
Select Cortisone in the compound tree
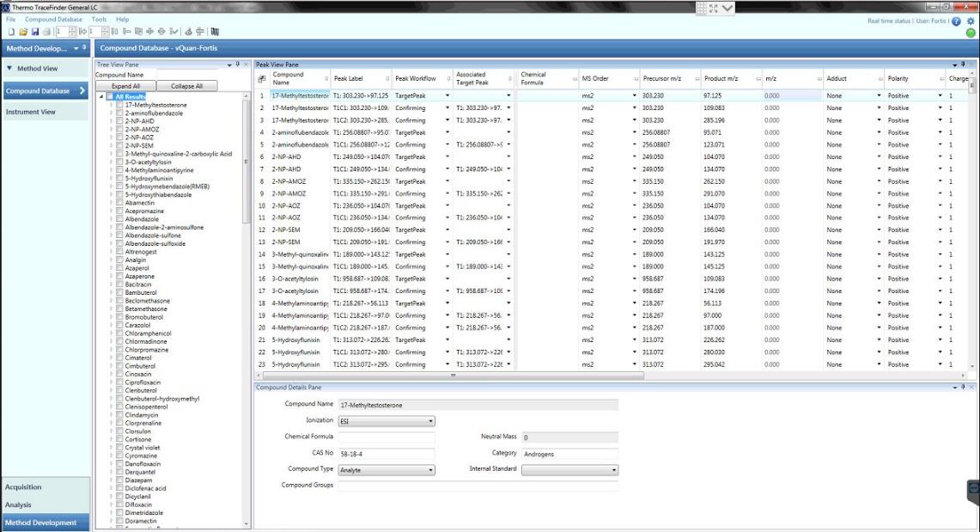[138, 439]
